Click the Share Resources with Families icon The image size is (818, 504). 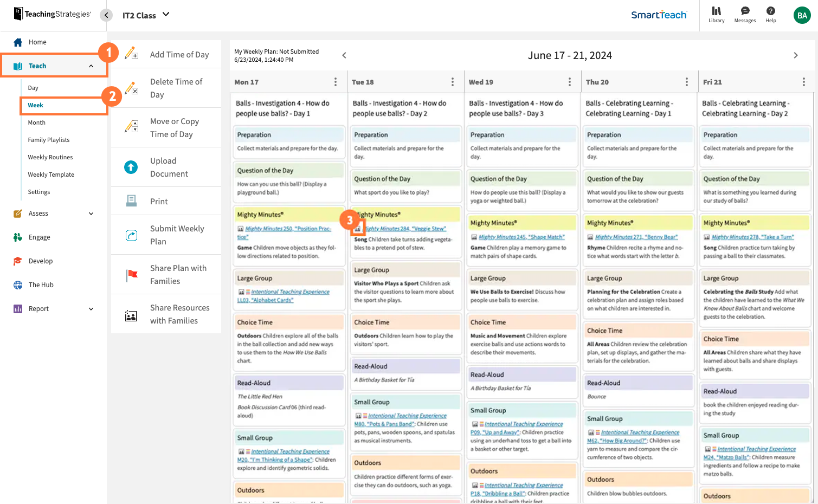(131, 314)
